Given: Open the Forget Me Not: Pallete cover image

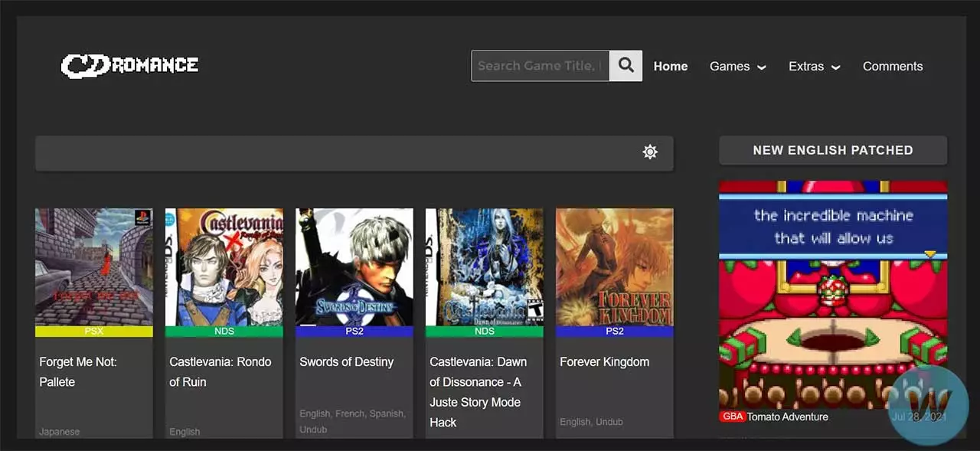Looking at the screenshot, I should coord(94,267).
